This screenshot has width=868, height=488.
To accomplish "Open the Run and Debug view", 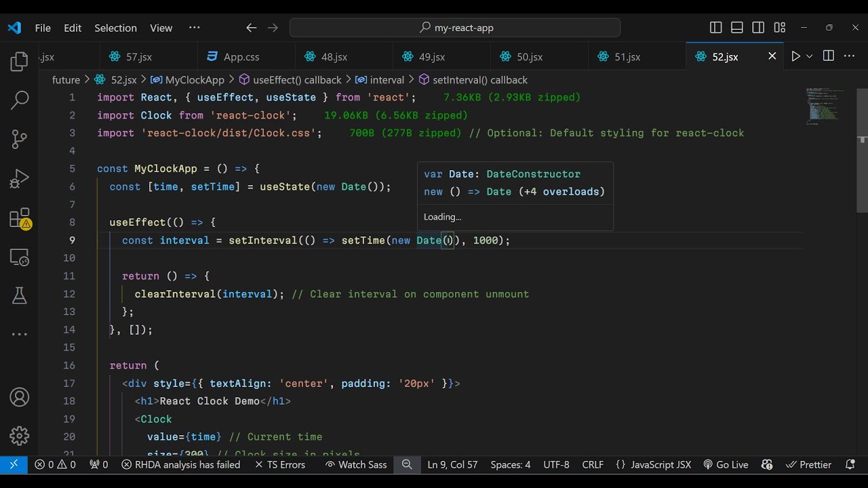I will pyautogui.click(x=19, y=179).
